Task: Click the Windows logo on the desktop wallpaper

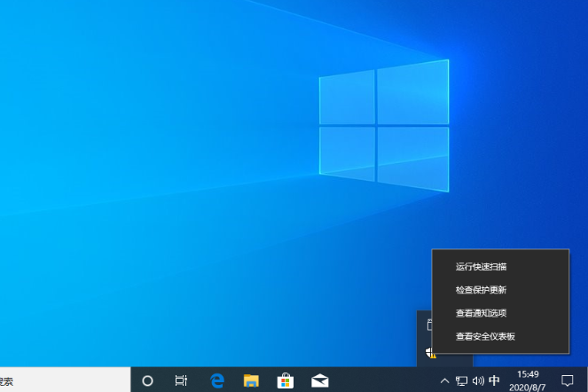Action: [x=383, y=124]
